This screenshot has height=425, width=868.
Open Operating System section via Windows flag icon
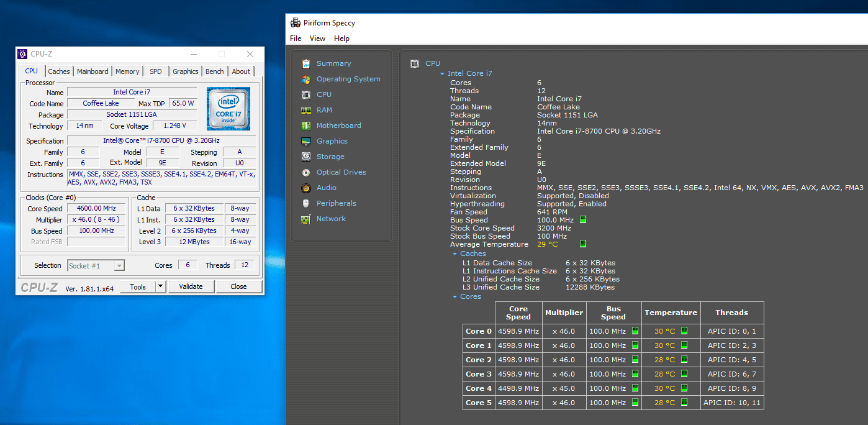305,79
